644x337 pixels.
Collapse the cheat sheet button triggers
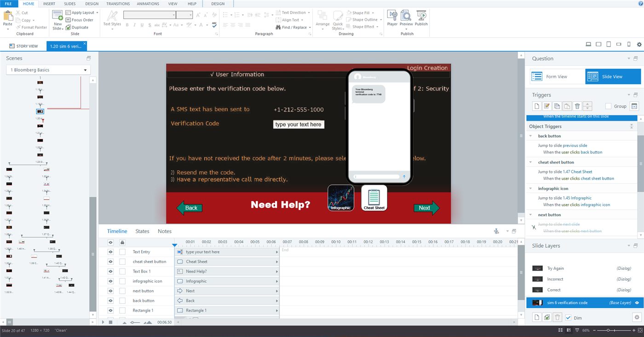point(531,162)
